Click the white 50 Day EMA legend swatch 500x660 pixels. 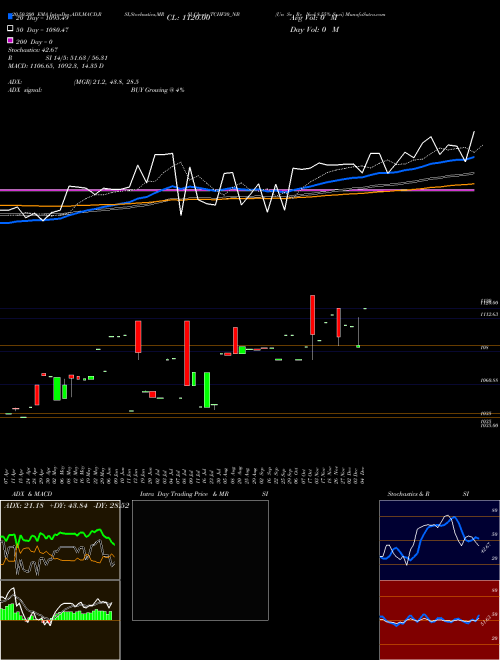point(11,29)
